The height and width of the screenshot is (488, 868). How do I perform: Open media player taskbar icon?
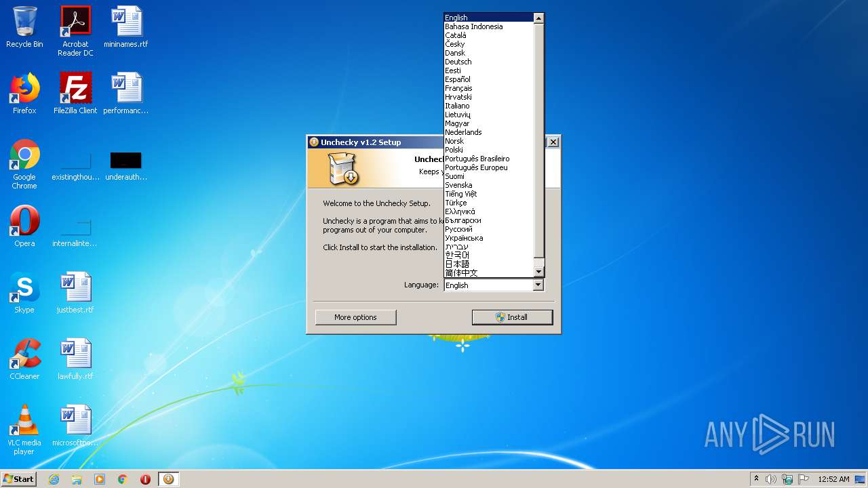point(100,479)
